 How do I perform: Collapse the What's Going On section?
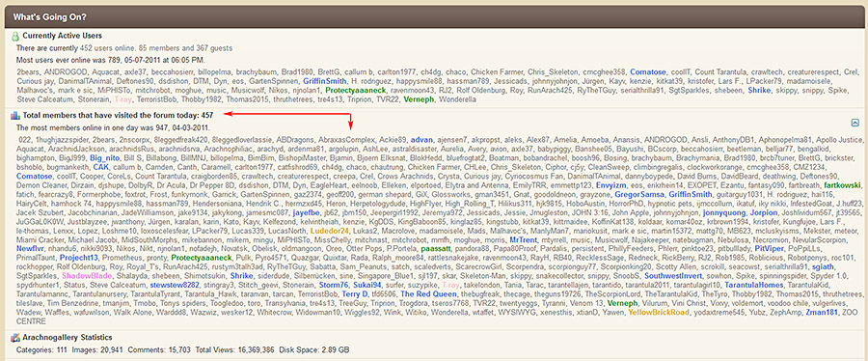(855, 123)
